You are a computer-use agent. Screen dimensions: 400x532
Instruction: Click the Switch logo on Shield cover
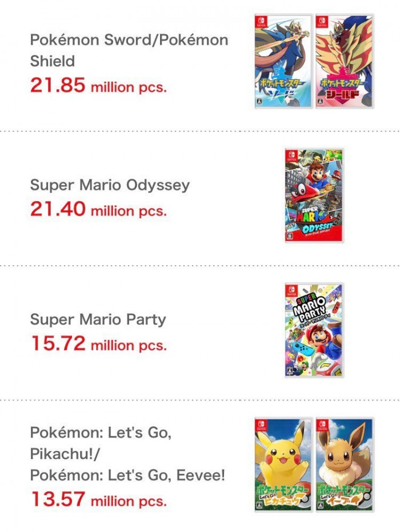[323, 21]
